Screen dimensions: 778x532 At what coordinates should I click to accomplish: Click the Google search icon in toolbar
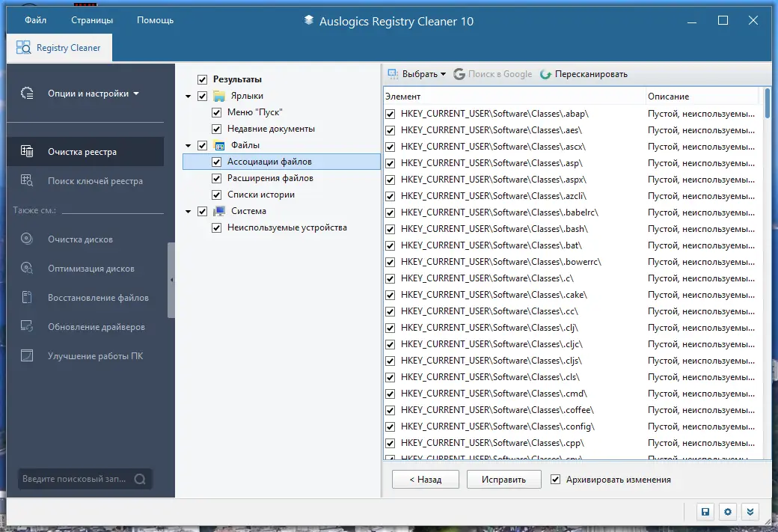[459, 74]
